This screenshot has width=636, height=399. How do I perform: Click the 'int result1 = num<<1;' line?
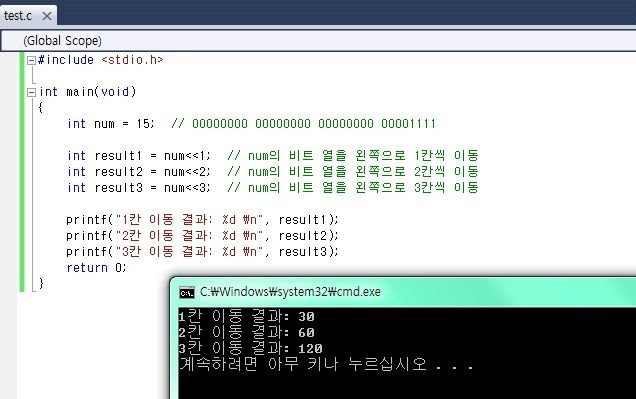tap(139, 156)
